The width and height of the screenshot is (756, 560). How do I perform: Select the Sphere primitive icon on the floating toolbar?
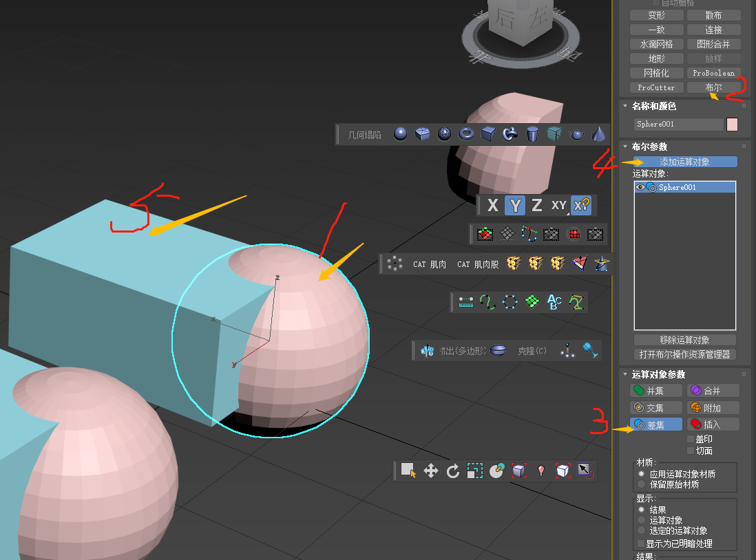[x=399, y=134]
